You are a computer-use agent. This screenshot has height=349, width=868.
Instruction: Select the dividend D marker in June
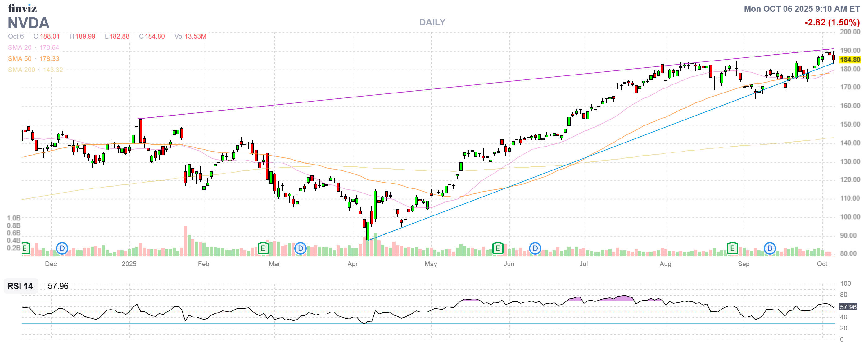[x=535, y=249]
